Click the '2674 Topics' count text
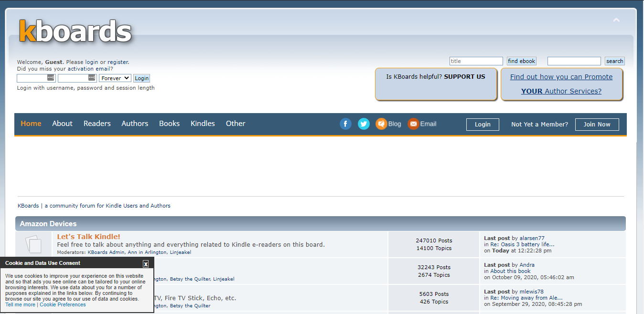644x314 pixels. (434, 275)
